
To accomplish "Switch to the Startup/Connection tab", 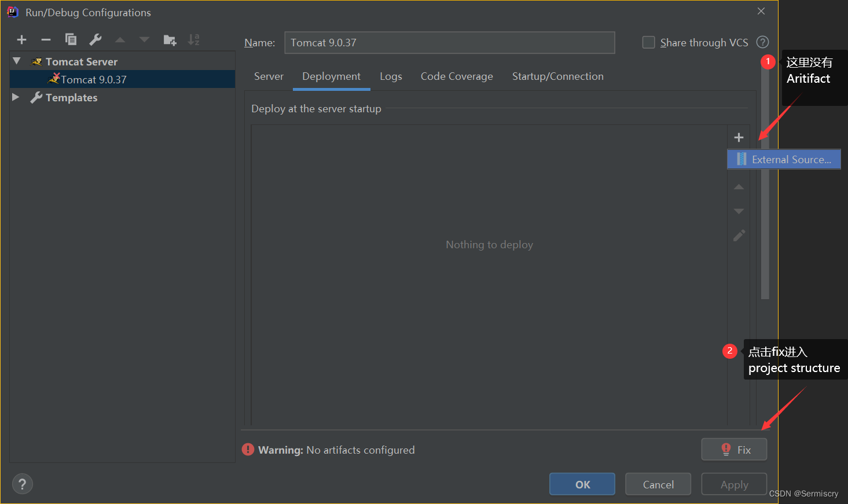I will [x=557, y=76].
